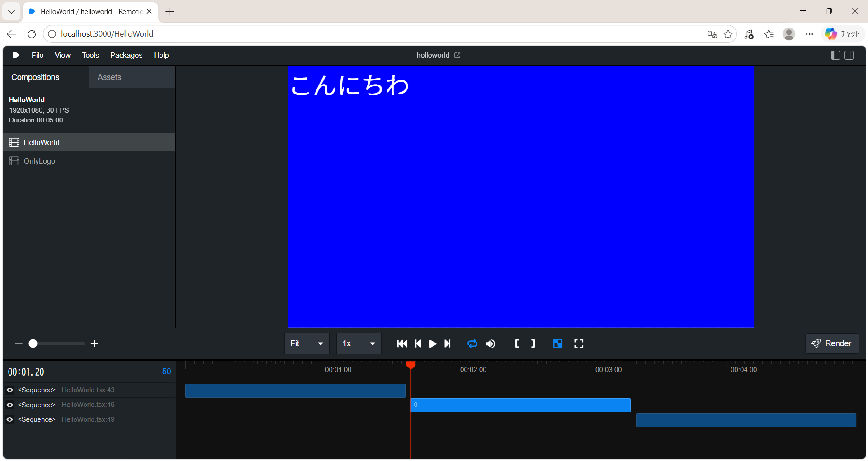Step forward one frame
Image resolution: width=868 pixels, height=461 pixels.
coord(448,344)
